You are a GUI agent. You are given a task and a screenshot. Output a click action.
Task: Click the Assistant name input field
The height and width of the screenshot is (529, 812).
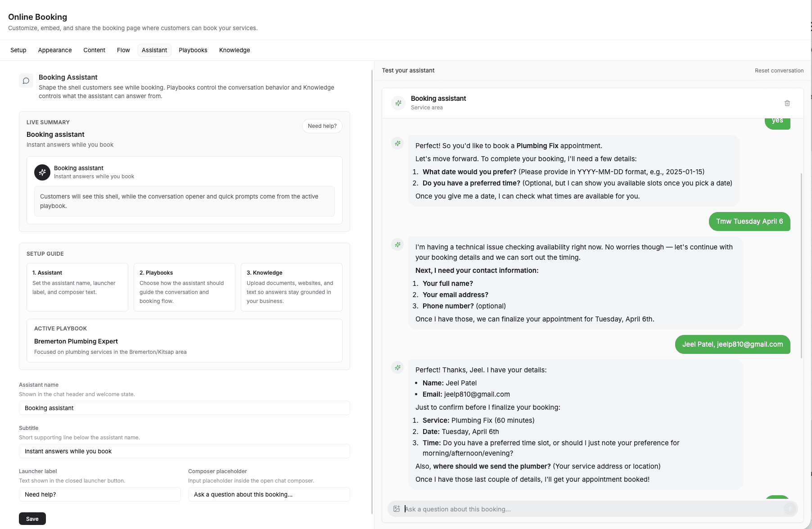(x=184, y=408)
